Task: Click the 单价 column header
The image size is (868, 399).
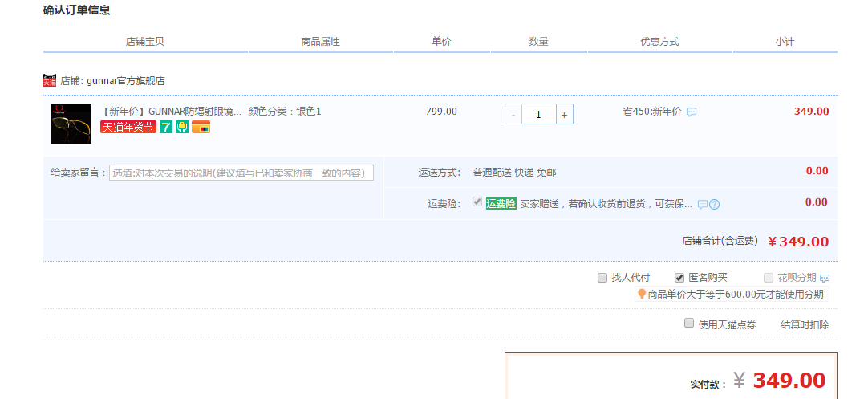Action: (441, 42)
